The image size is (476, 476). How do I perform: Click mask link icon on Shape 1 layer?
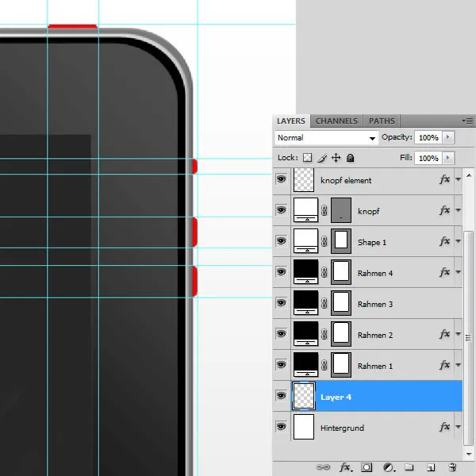(324, 241)
